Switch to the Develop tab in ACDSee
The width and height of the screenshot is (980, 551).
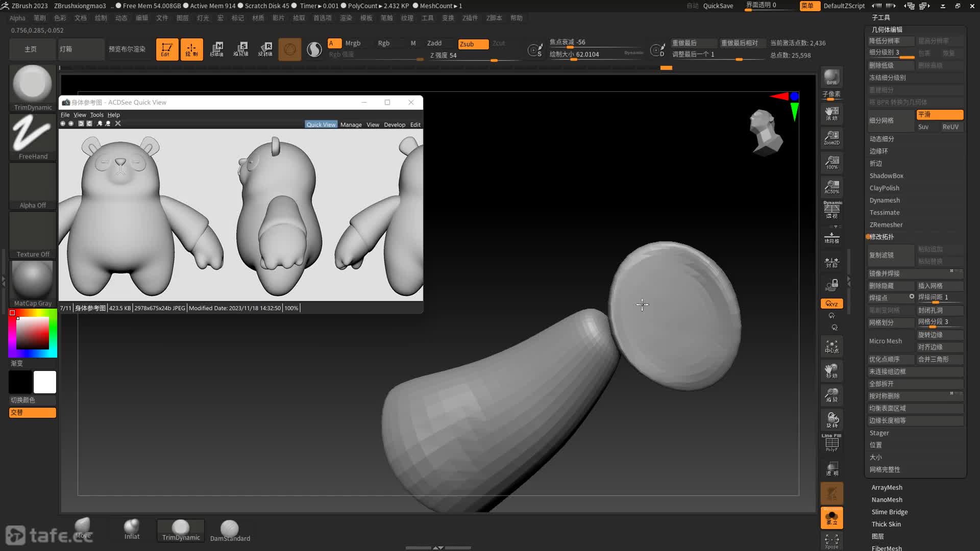[x=394, y=124]
